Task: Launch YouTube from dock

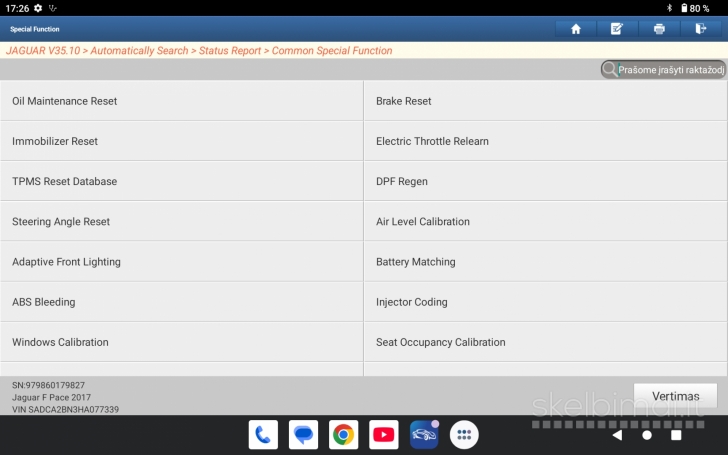Action: [384, 434]
